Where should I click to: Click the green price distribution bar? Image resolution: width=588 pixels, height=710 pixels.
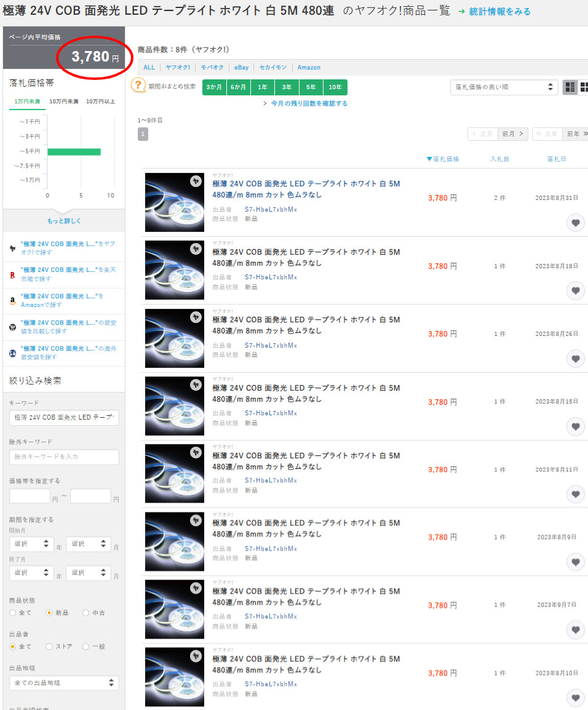coord(74,151)
